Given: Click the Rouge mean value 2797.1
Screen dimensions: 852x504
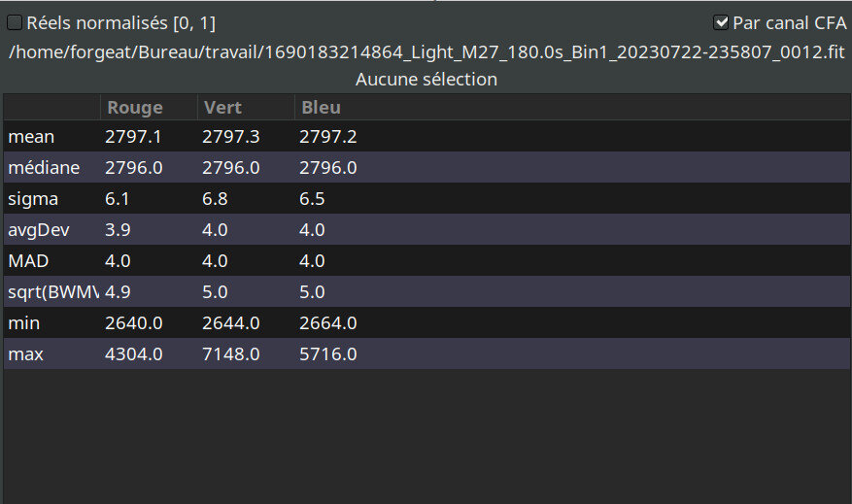Looking at the screenshot, I should pos(133,137).
